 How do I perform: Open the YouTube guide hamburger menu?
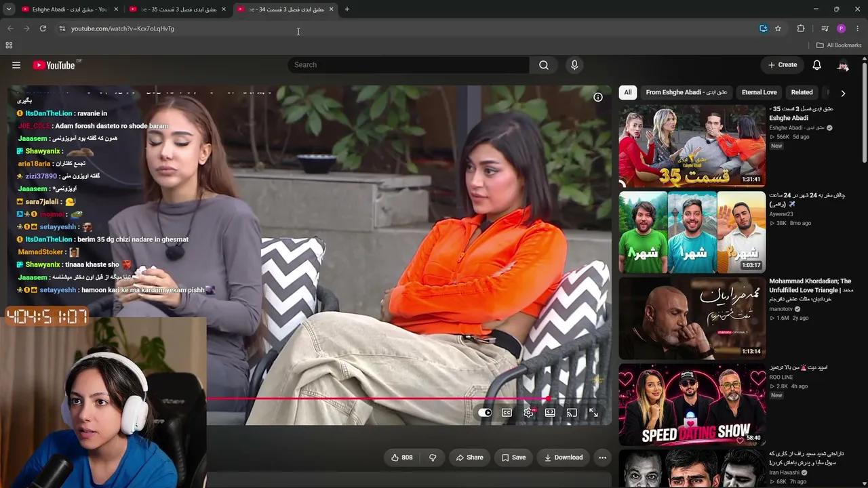16,65
